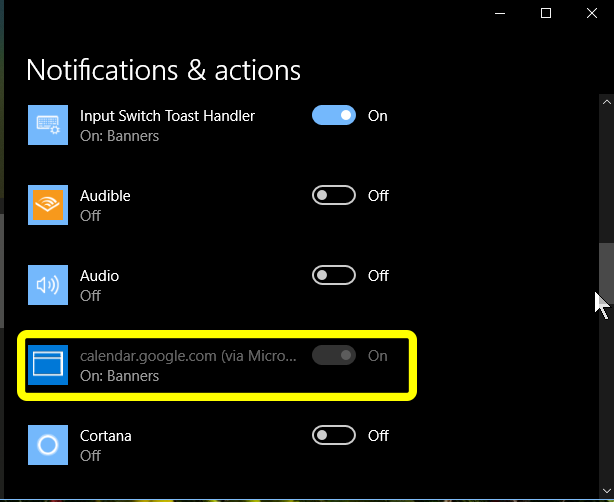This screenshot has width=614, height=502.
Task: Toggle calendar.google.com notifications switch
Action: pos(334,356)
